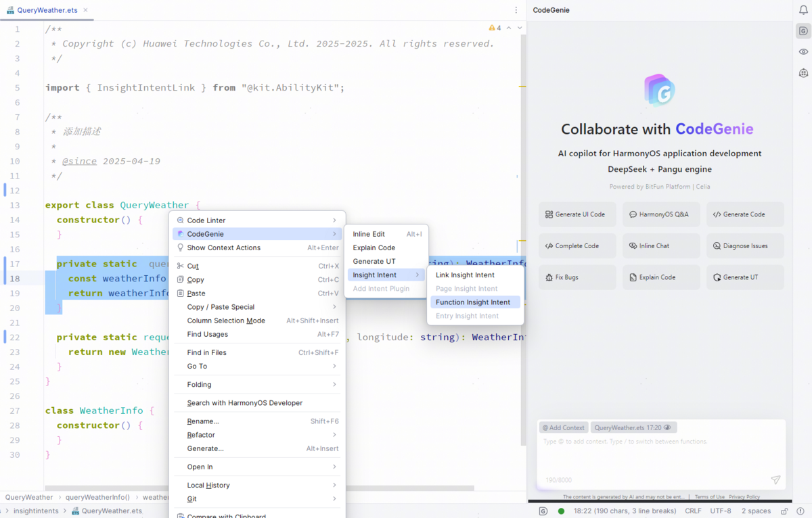Screen dimensions: 812x518
Task: Choose Explain Code from the CodeGenie submenu
Action: coord(374,248)
